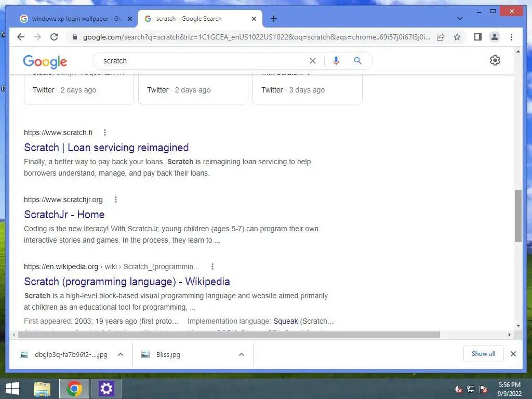Bookmark this page with the star

(x=457, y=37)
